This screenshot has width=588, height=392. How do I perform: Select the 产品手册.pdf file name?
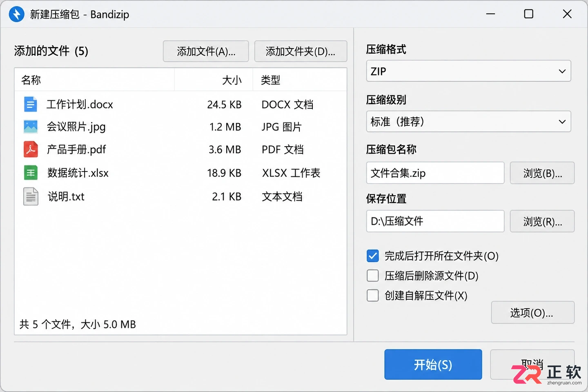76,149
